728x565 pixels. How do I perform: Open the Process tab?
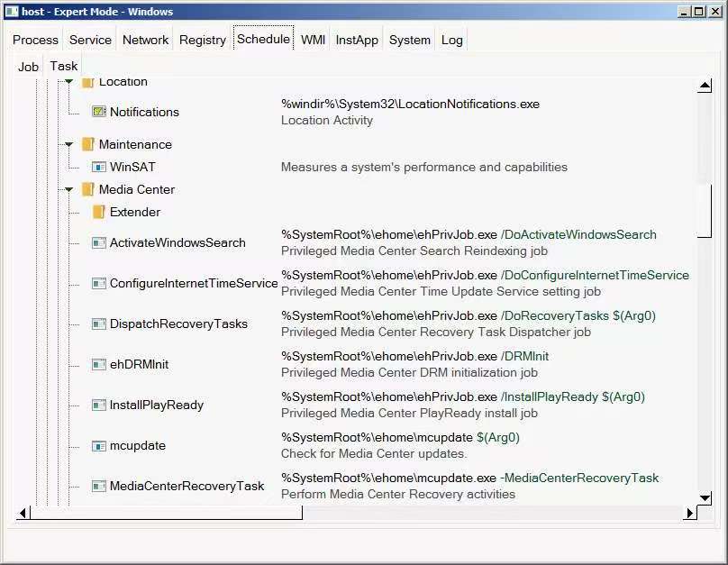coord(36,40)
